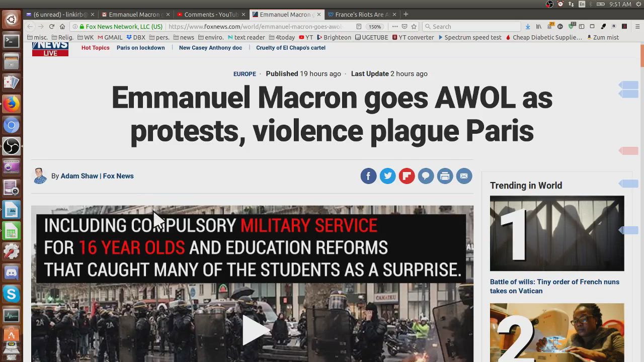
Task: Reload the page
Action: [x=51, y=27]
